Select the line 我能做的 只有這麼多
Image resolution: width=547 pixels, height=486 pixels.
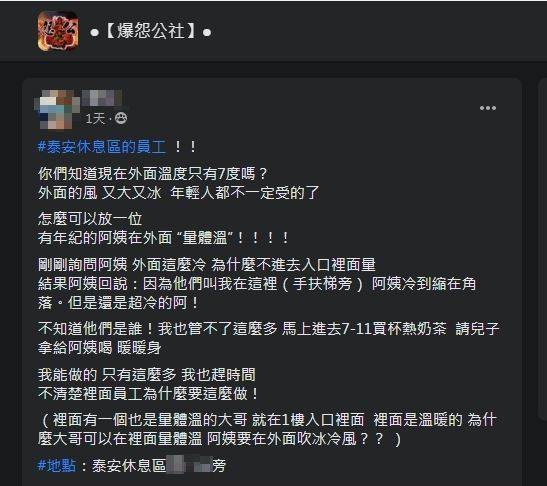tap(147, 374)
